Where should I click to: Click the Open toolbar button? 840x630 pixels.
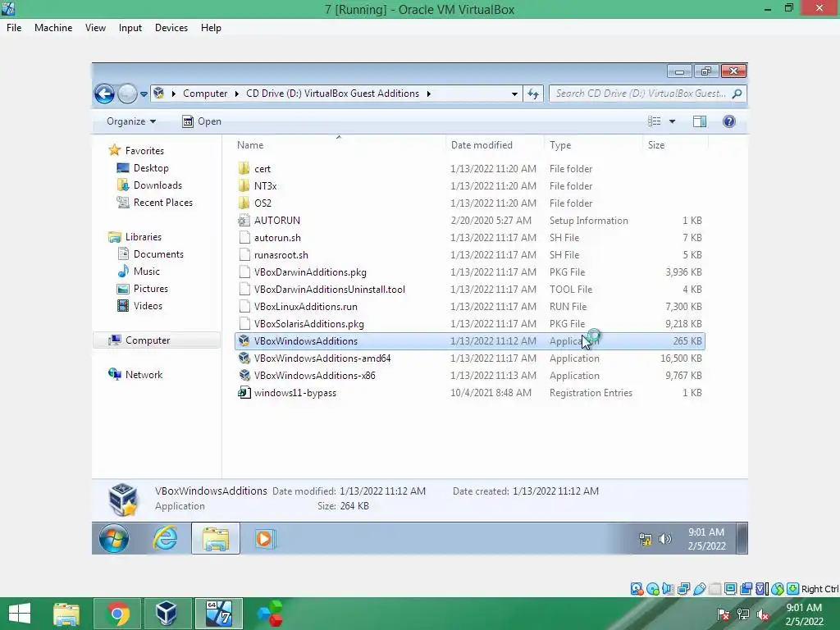pos(202,121)
